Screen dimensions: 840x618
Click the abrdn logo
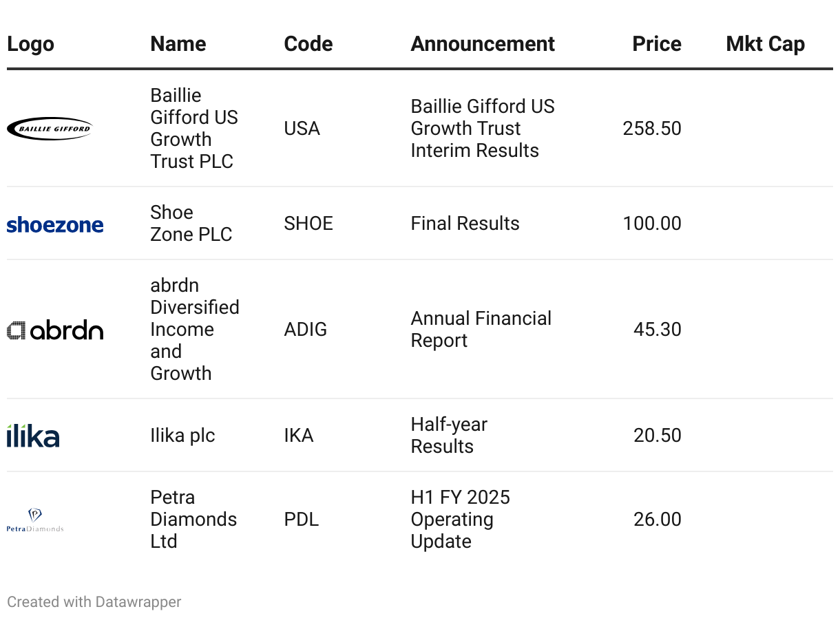[x=55, y=330]
